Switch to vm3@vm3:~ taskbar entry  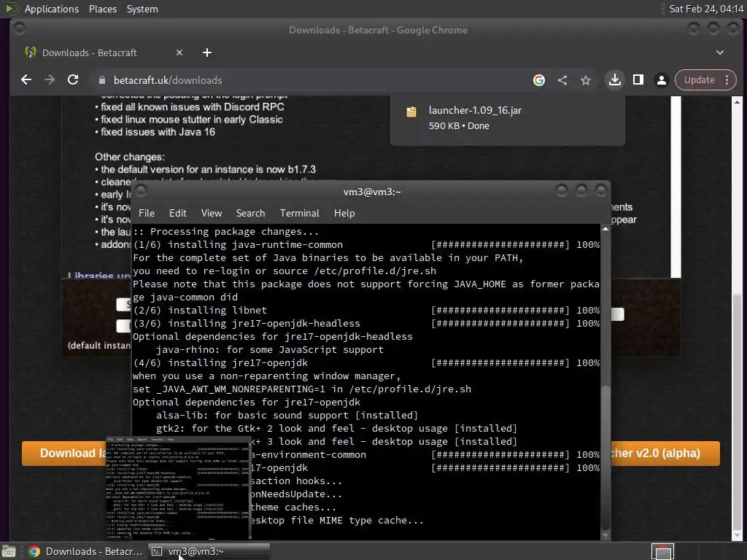click(209, 551)
